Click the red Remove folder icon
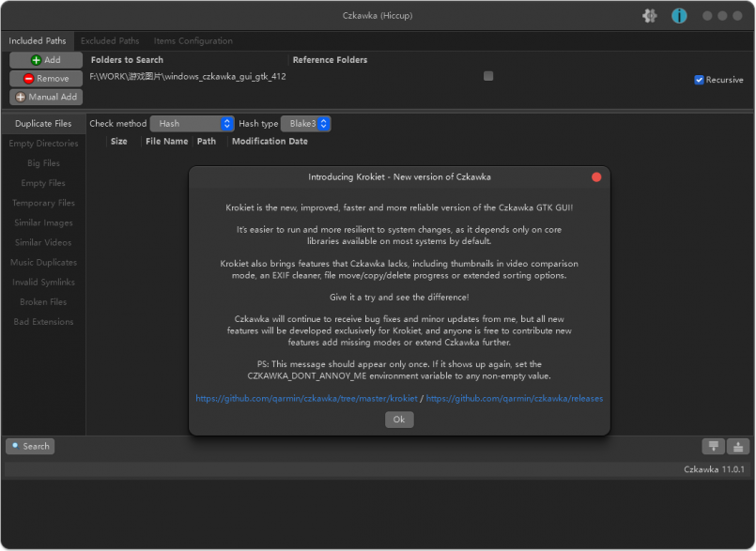The width and height of the screenshot is (756, 551). coord(28,79)
